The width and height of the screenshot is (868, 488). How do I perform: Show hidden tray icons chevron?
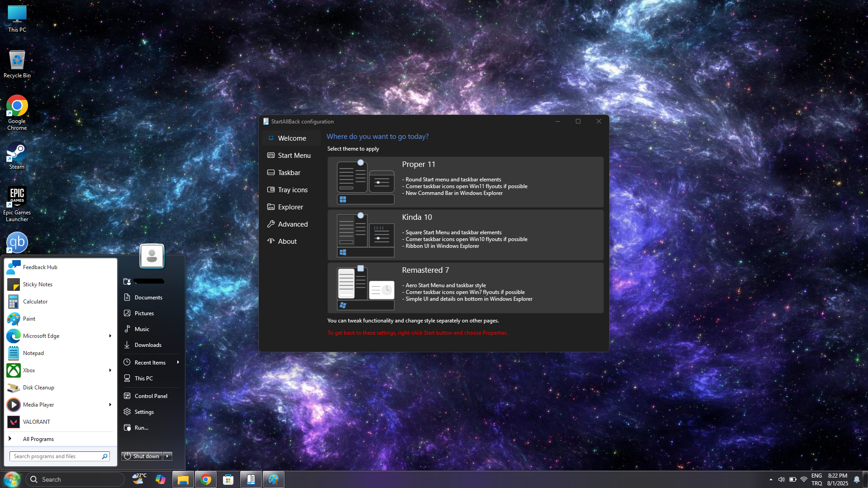(771, 479)
